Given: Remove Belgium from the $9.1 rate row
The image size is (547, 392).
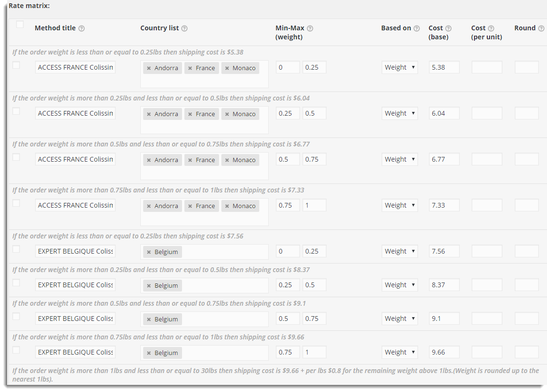Looking at the screenshot, I should [149, 320].
